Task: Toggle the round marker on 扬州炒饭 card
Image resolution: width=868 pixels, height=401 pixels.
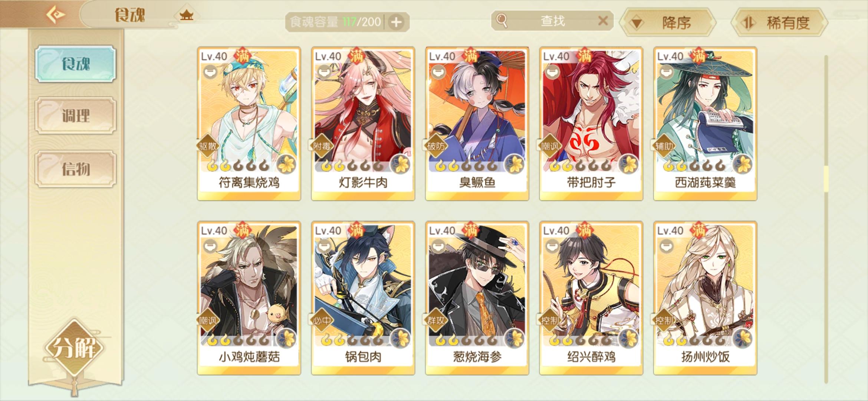Action: [666, 246]
